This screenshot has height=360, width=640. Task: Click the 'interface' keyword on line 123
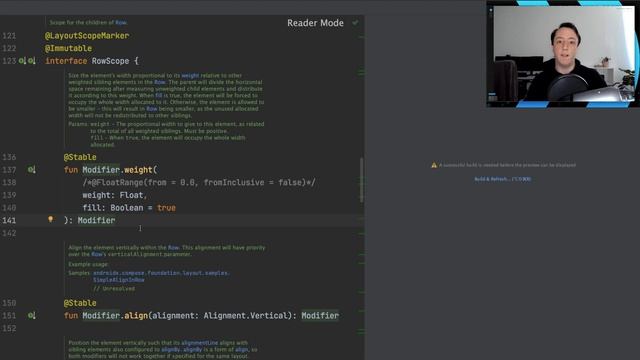66,61
